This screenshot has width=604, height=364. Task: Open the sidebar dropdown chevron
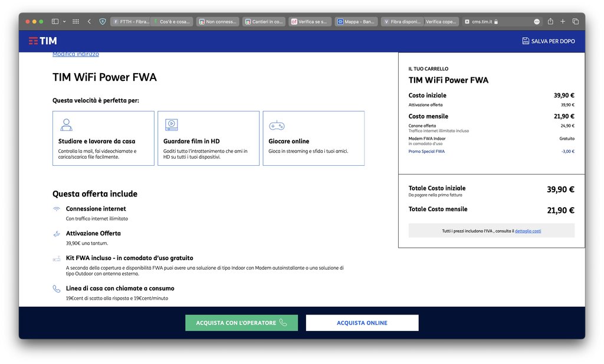tap(64, 22)
